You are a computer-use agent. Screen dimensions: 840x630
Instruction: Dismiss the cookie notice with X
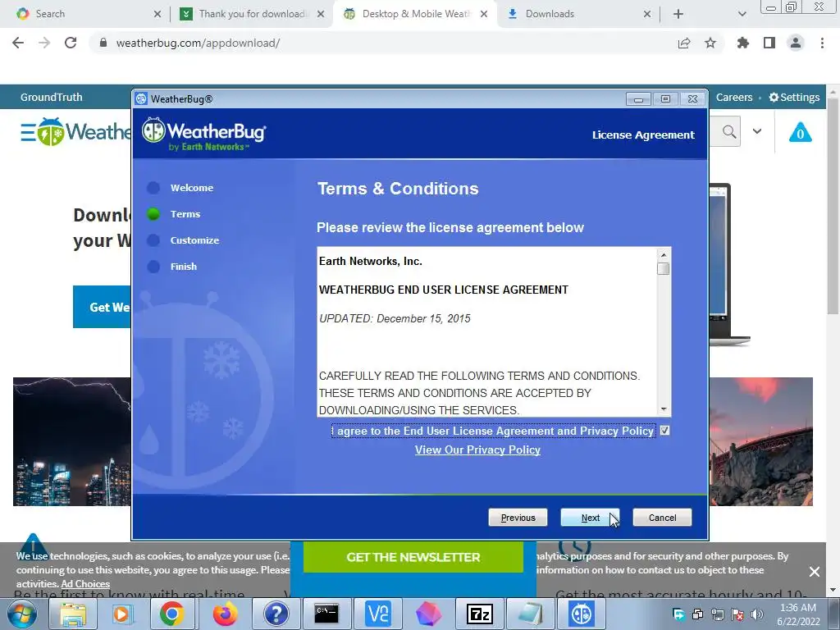click(815, 572)
